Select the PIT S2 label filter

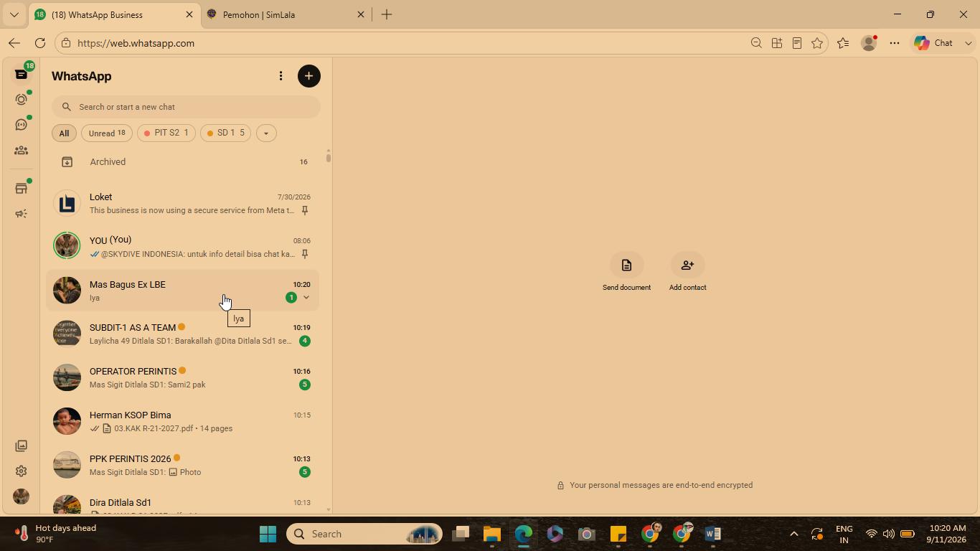coord(166,133)
